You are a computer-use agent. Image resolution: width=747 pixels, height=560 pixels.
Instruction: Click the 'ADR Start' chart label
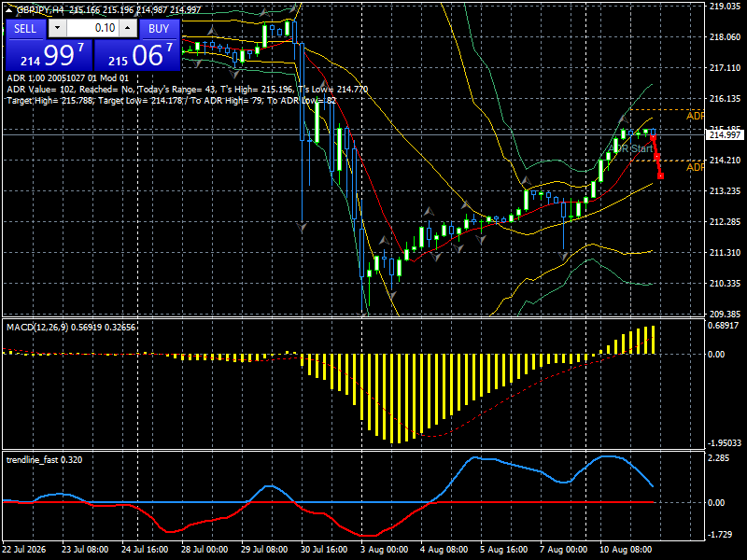coord(631,148)
